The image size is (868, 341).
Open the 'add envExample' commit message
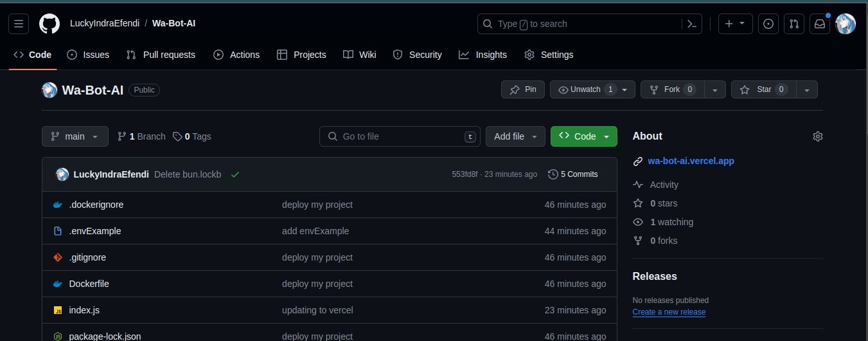tap(315, 231)
